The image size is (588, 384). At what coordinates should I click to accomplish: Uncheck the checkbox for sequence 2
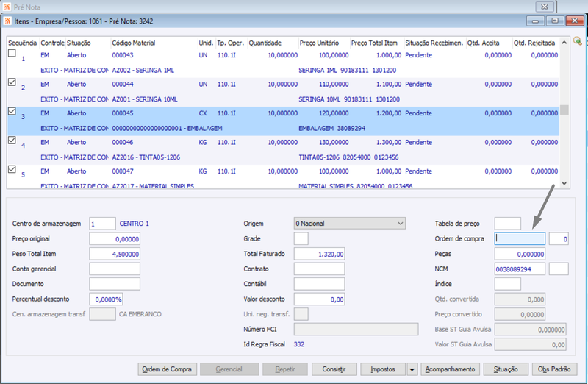(12, 82)
